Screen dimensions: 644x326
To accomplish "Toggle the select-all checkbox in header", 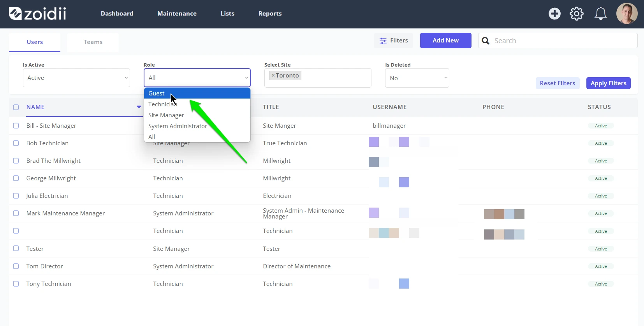I will (16, 107).
